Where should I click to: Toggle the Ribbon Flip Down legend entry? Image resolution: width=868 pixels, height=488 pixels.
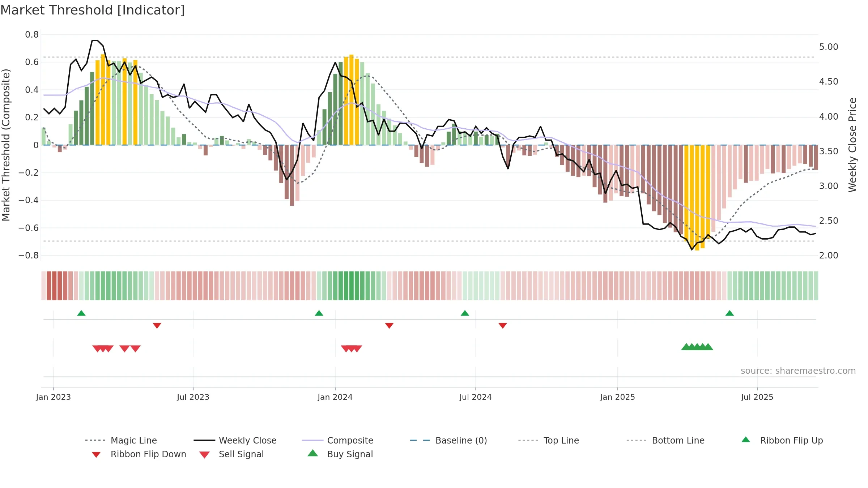(x=139, y=454)
